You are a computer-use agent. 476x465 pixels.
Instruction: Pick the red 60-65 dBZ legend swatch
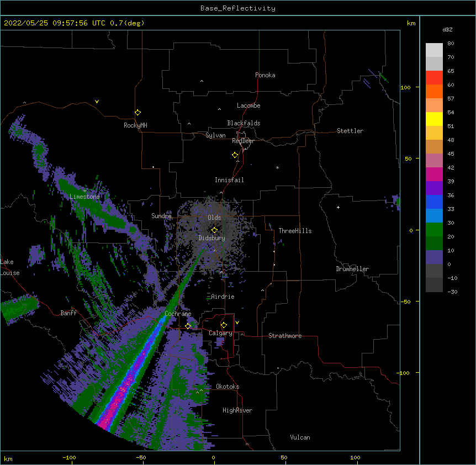tap(434, 78)
